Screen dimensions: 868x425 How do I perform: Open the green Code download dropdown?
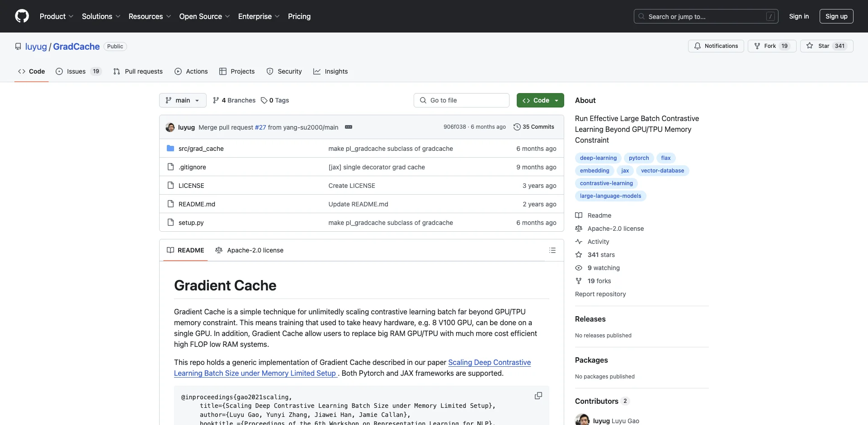(540, 100)
